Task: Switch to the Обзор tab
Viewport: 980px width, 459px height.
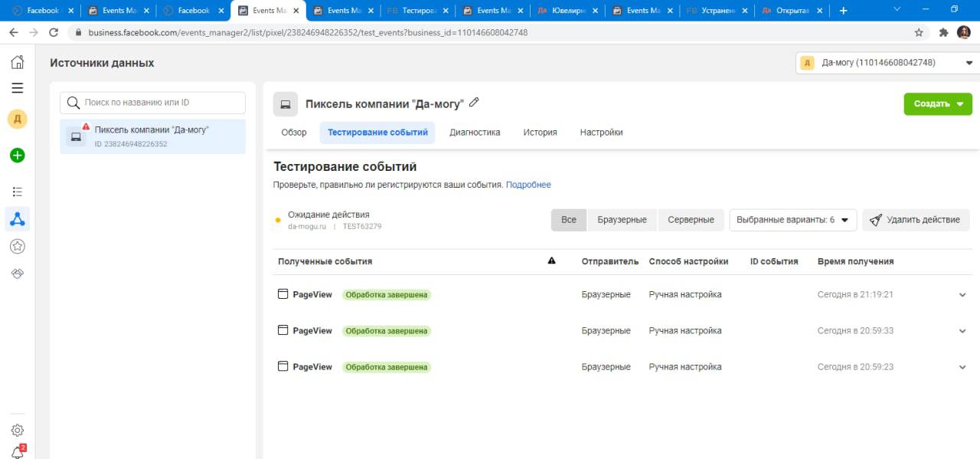Action: (294, 133)
